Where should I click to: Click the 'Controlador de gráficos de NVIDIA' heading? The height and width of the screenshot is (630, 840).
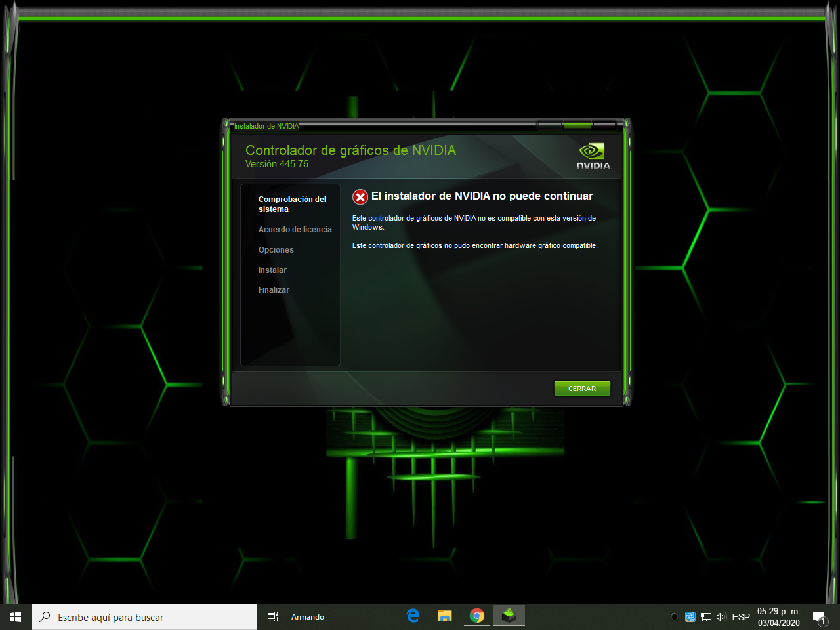click(350, 150)
